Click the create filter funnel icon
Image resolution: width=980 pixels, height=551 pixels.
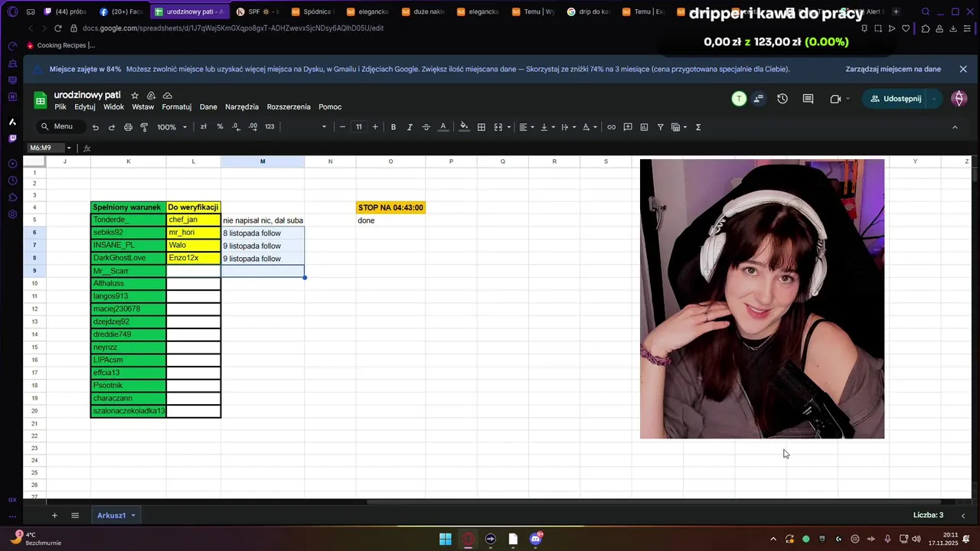(660, 127)
